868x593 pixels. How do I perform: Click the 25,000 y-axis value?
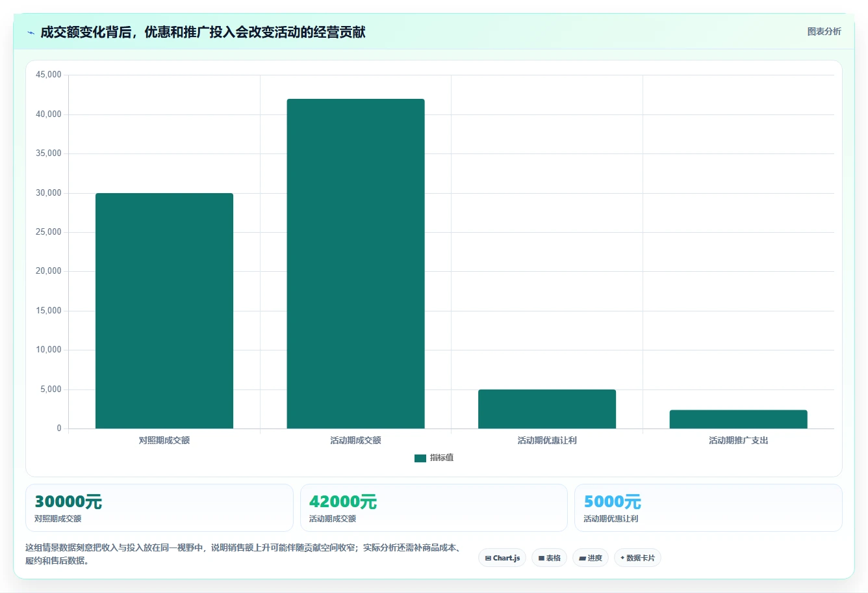point(48,232)
